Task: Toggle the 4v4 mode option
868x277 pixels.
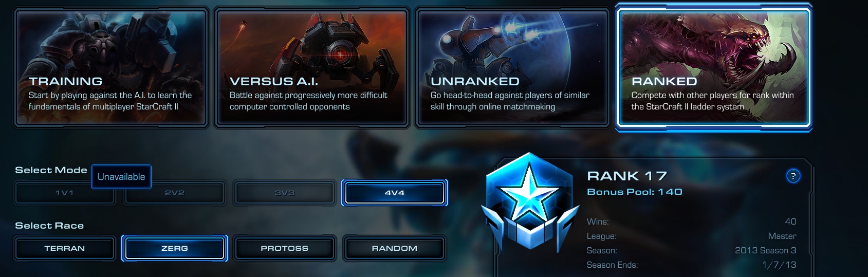Action: [395, 193]
